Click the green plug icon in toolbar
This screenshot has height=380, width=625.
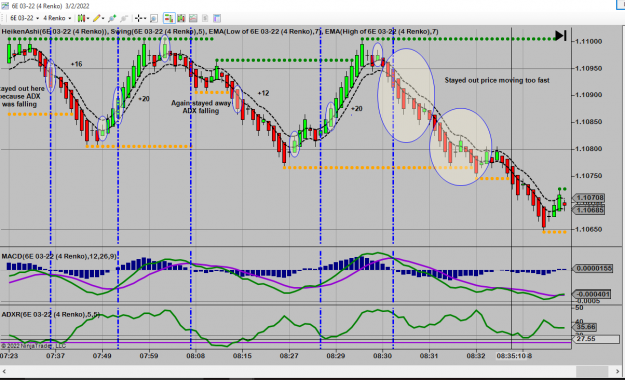[x=112, y=18]
